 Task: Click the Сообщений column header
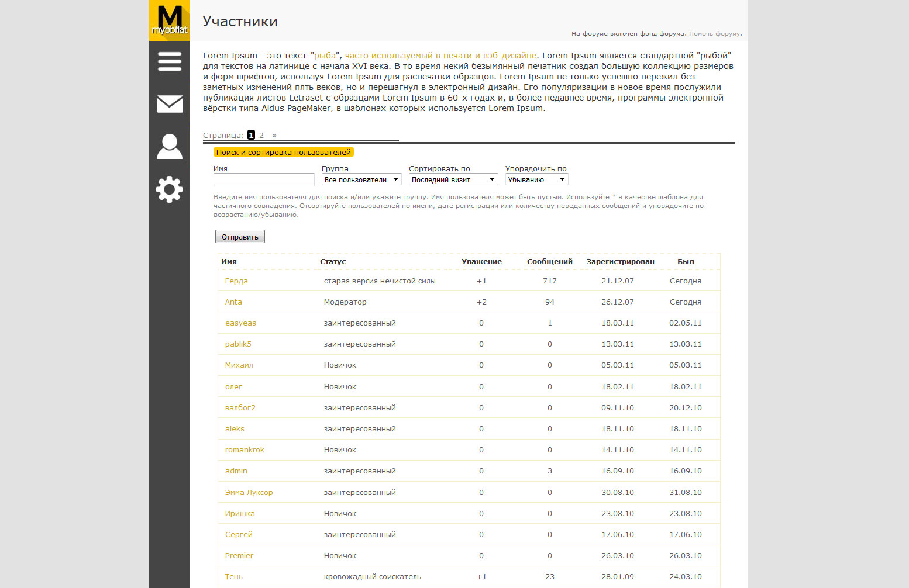[x=550, y=261]
